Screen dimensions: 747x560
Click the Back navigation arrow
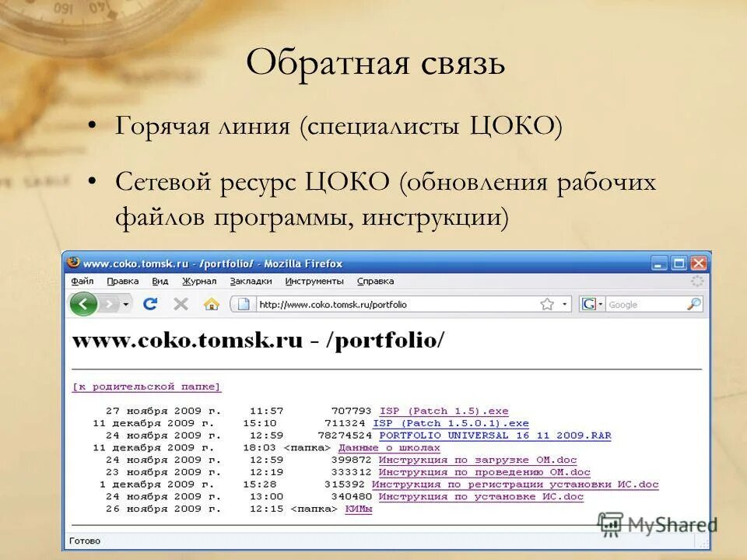[x=86, y=303]
